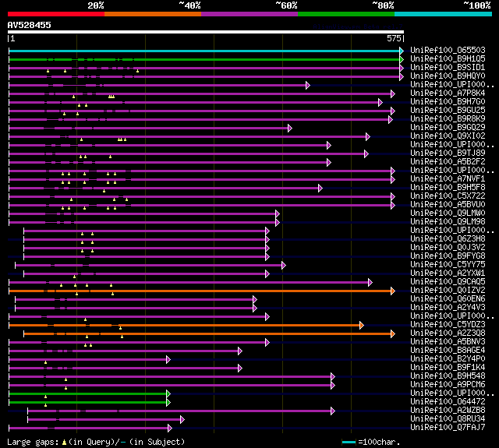Click the orange arrowhead ending the C5YDZ3 alignment
Screen dimensions: 499x448
point(362,325)
